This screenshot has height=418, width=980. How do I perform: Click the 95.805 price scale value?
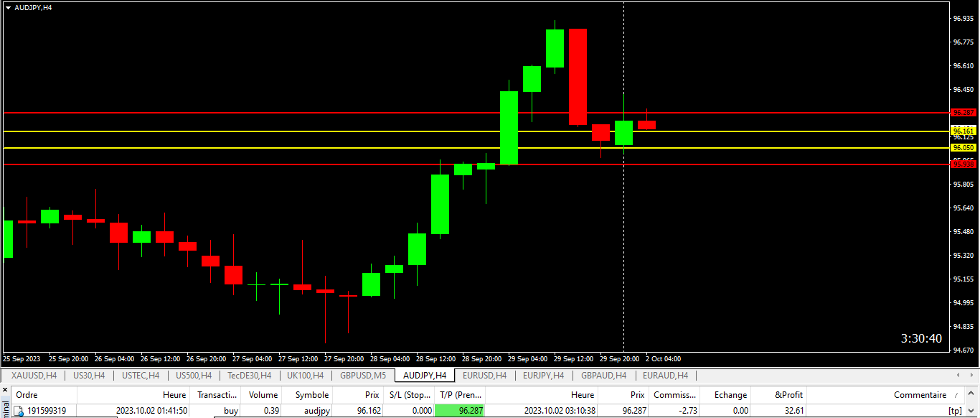coord(963,185)
